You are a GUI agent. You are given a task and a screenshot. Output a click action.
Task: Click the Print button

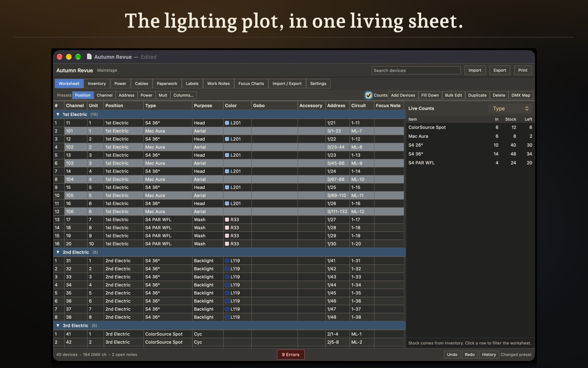[x=523, y=70]
